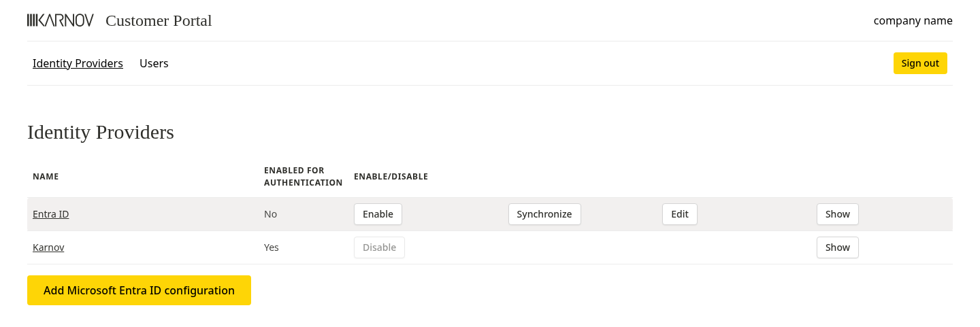Enable Entra ID for authentication

point(378,214)
